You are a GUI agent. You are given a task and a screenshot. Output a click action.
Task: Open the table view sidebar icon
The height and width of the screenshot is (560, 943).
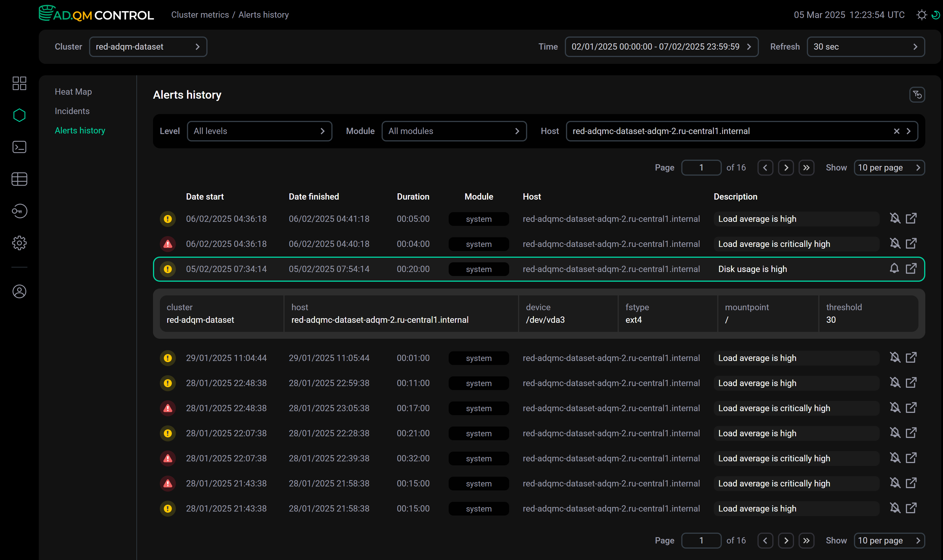click(x=19, y=179)
